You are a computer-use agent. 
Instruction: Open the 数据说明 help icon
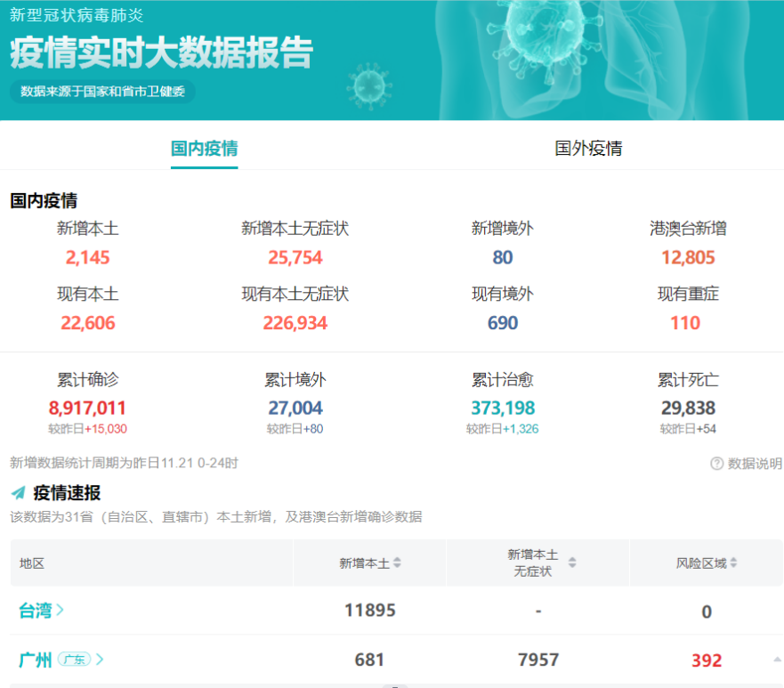point(716,464)
